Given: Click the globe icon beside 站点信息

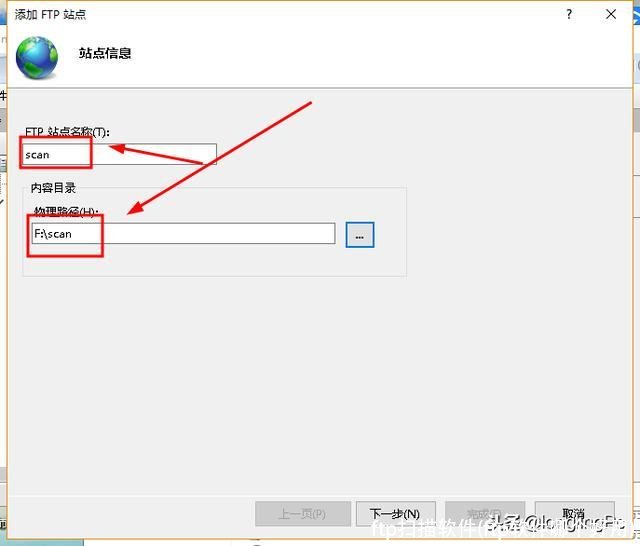Looking at the screenshot, I should 37,56.
